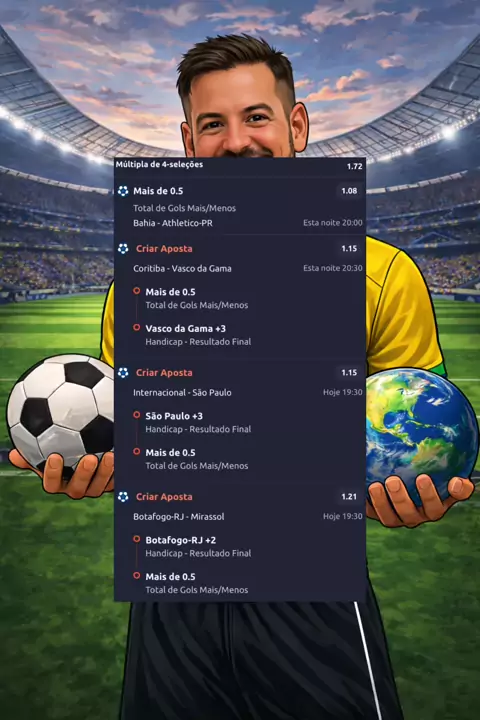The height and width of the screenshot is (720, 480).
Task: Open Internacional - São Paulo match
Action: click(x=182, y=393)
